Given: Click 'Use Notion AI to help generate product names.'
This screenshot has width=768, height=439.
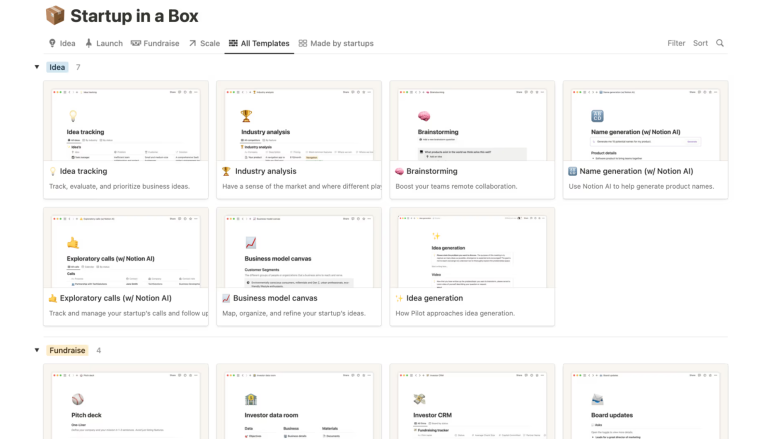Looking at the screenshot, I should pyautogui.click(x=641, y=186).
